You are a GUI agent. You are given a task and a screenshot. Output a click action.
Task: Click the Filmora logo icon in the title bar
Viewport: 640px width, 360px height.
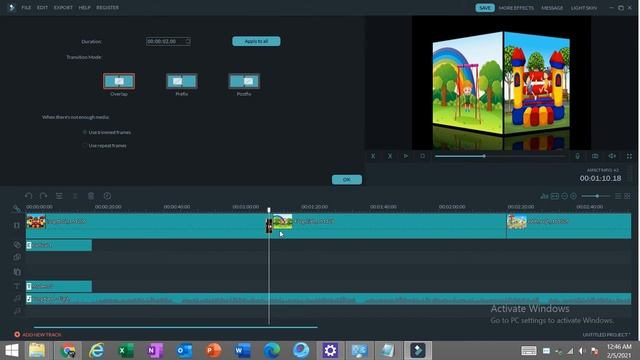pyautogui.click(x=11, y=7)
